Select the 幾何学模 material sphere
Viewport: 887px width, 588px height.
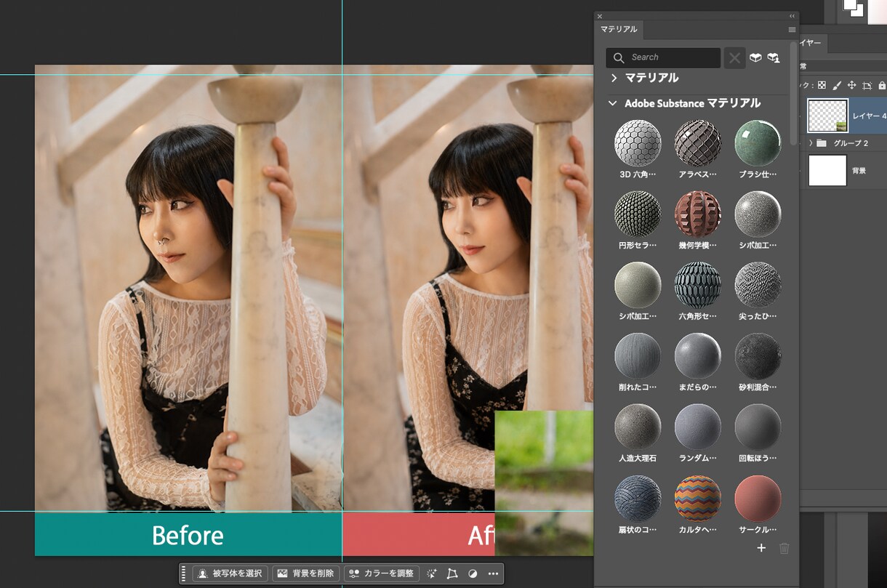click(x=698, y=214)
